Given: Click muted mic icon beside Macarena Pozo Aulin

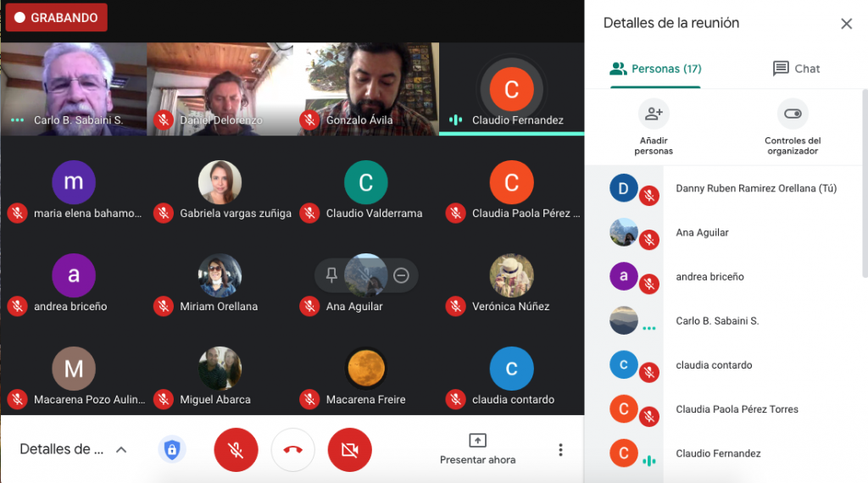Looking at the screenshot, I should click(x=17, y=399).
